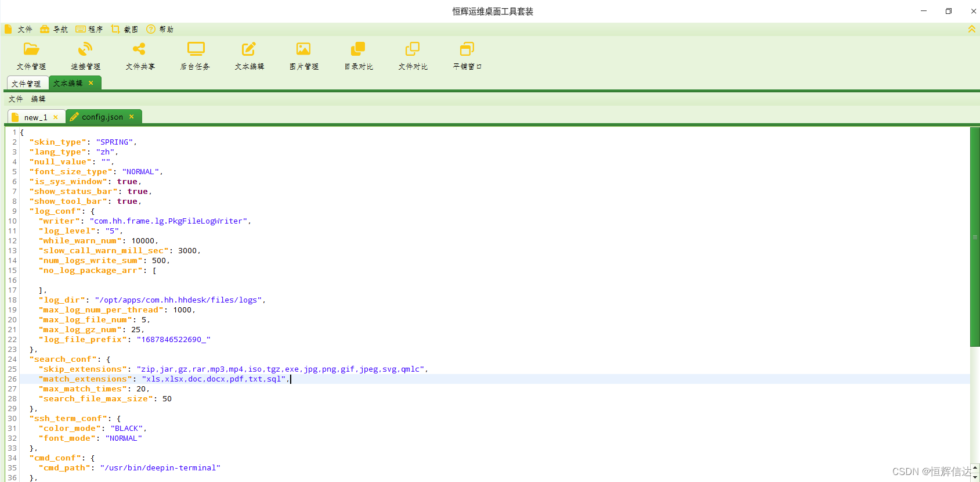Click the "search_conf" key
The width and height of the screenshot is (980, 482).
tap(63, 359)
